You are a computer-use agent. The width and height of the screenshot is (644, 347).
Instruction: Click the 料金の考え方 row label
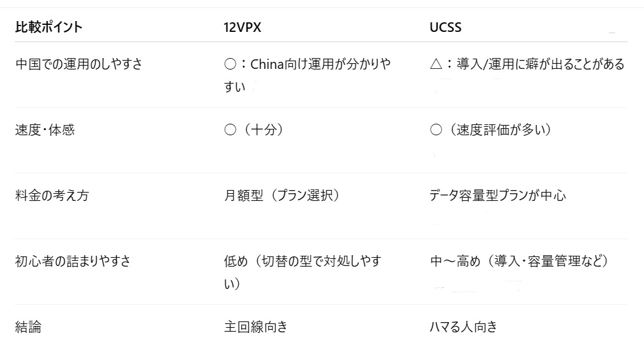(52, 195)
